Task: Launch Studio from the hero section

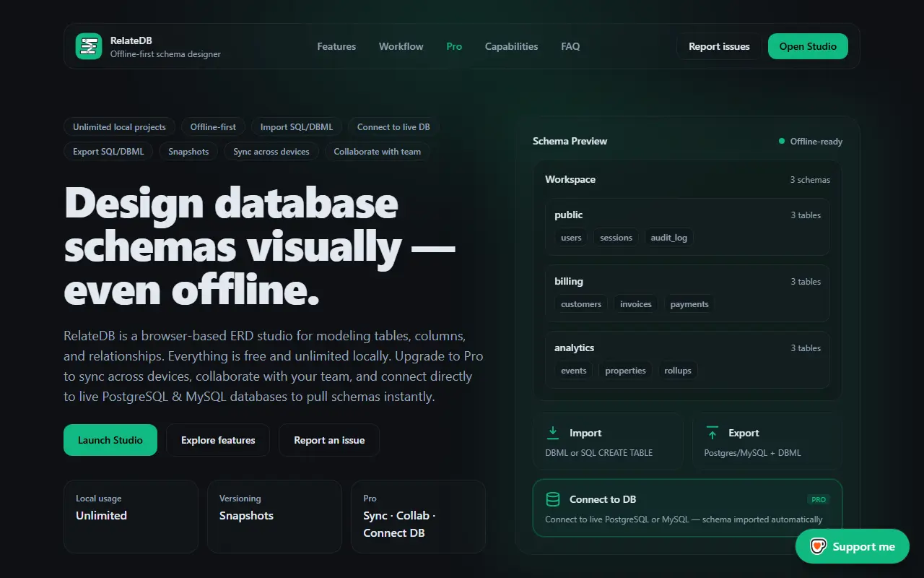Action: 110,440
